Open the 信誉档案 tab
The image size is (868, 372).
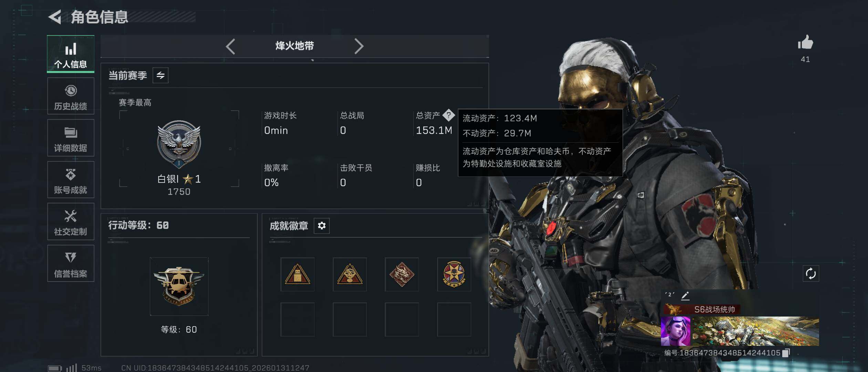tap(71, 263)
